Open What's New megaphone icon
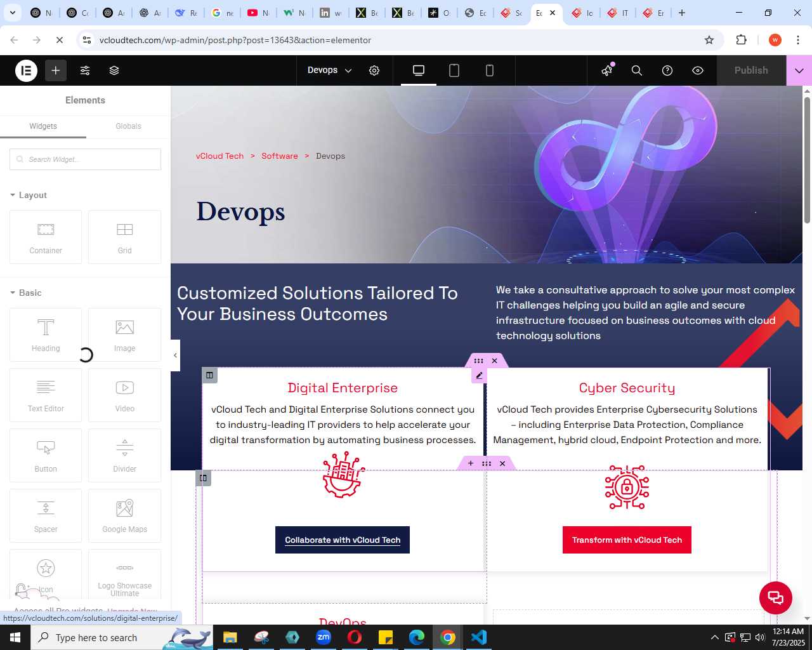The height and width of the screenshot is (650, 812). 608,70
